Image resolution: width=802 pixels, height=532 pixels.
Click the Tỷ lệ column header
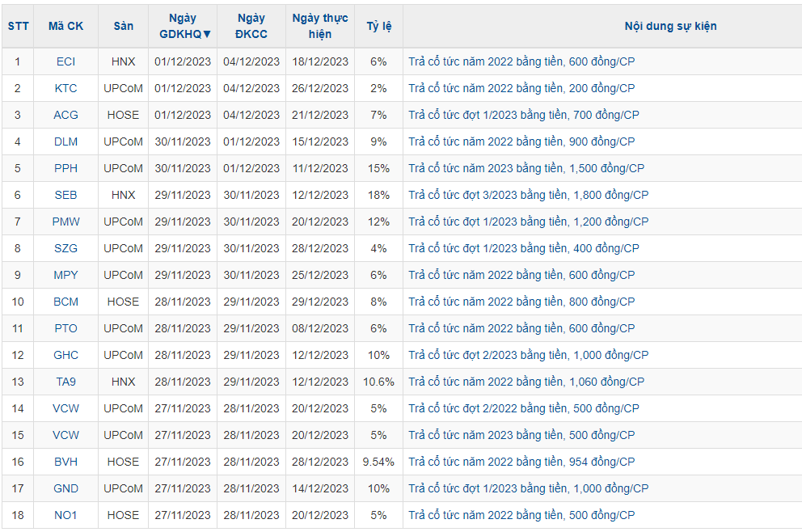[x=378, y=26]
